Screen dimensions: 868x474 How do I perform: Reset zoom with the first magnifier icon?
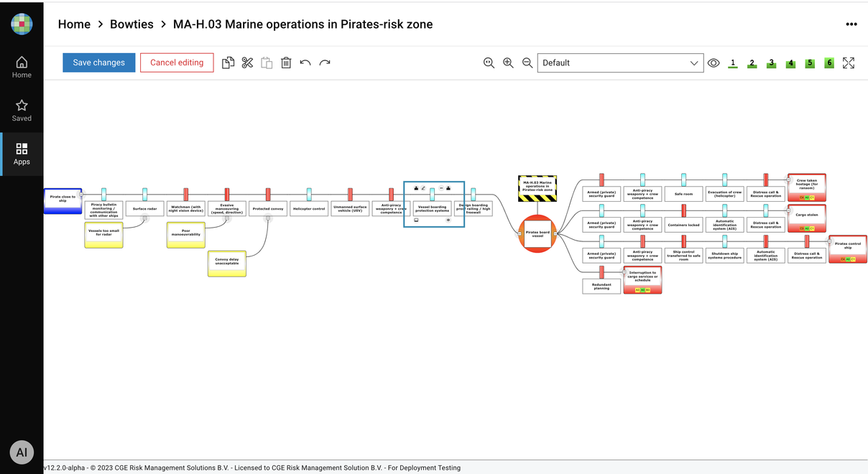click(489, 62)
